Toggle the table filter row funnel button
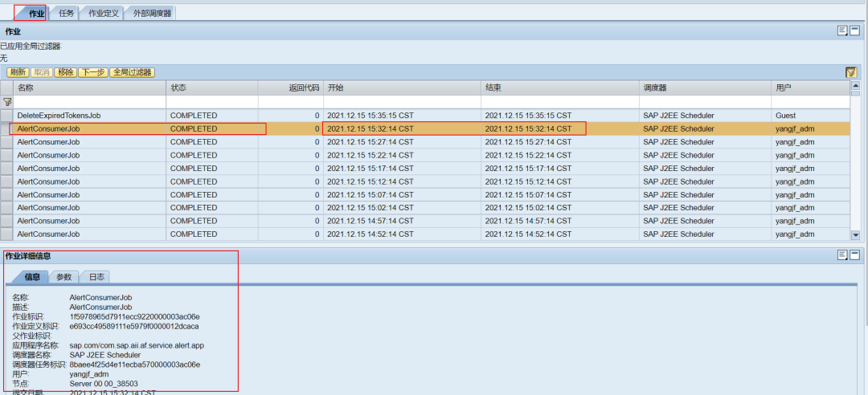Viewport: 868px width, 395px height. (850, 72)
